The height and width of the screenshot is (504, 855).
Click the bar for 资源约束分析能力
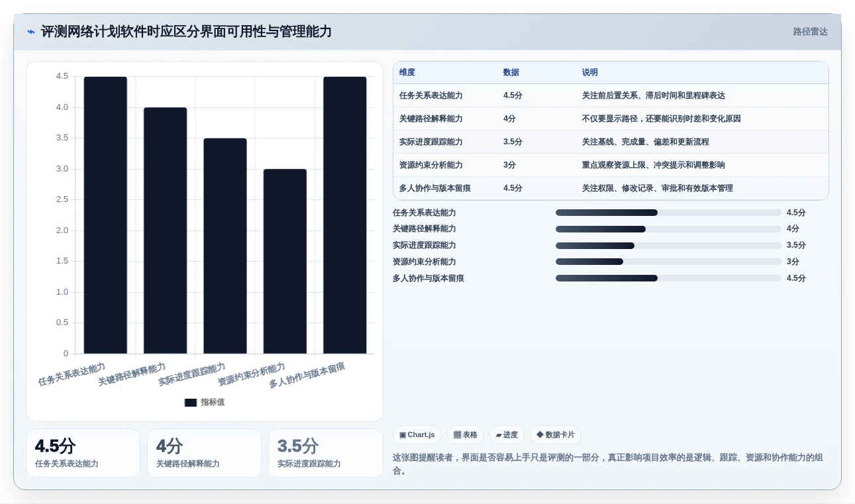(x=285, y=262)
